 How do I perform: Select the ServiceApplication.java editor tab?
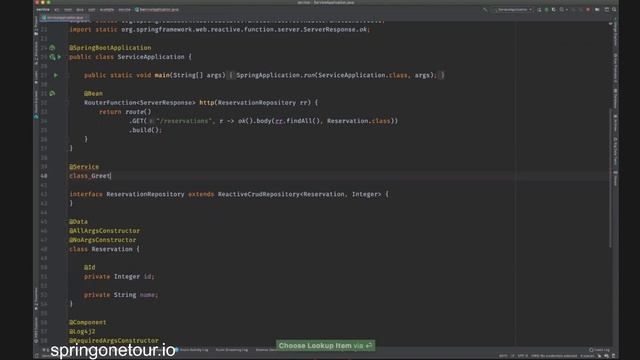tap(65, 18)
